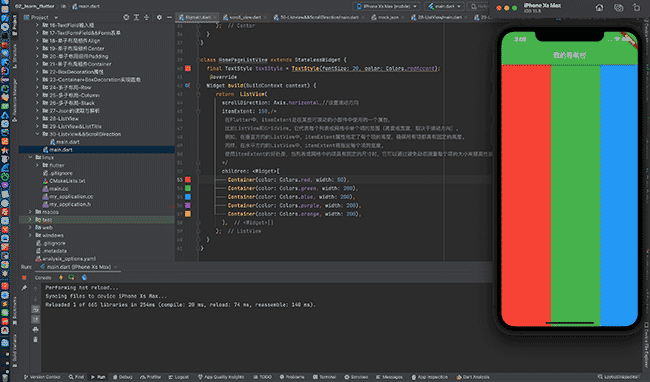Open the iPhone Xs Max device selector dropdown
This screenshot has height=382, width=650.
coord(386,6)
